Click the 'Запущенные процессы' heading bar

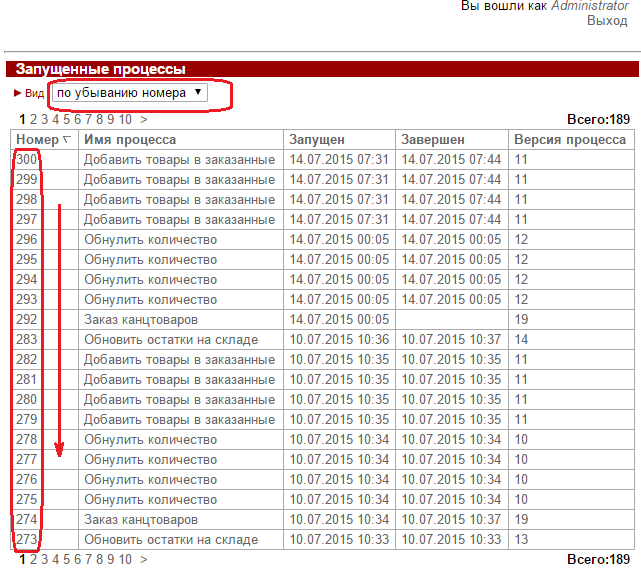click(322, 69)
